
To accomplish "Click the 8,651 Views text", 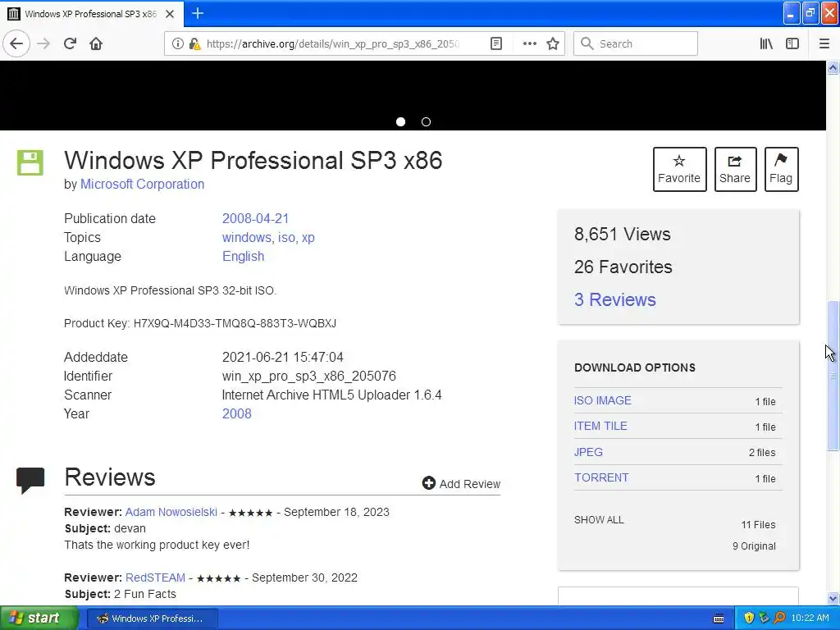I will point(623,234).
